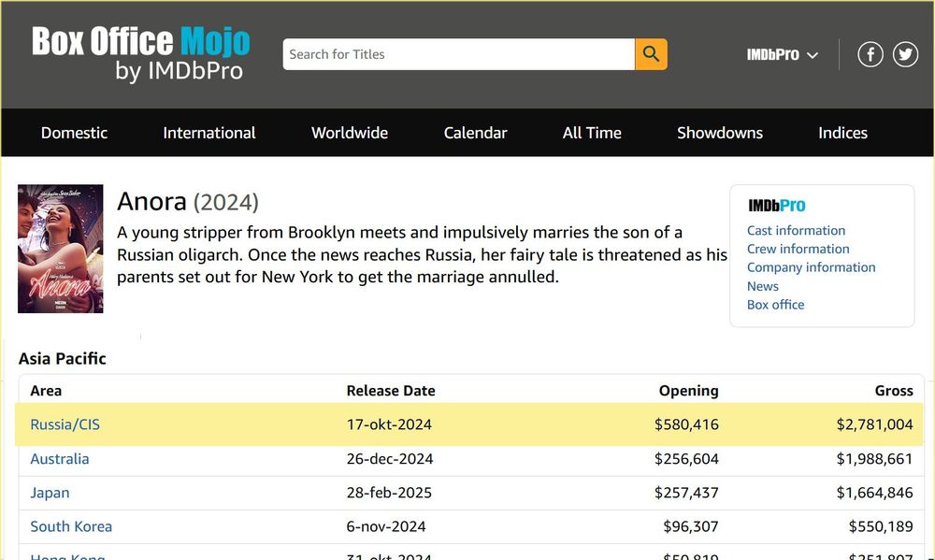Open the Company information link
The width and height of the screenshot is (935, 560).
pos(812,267)
